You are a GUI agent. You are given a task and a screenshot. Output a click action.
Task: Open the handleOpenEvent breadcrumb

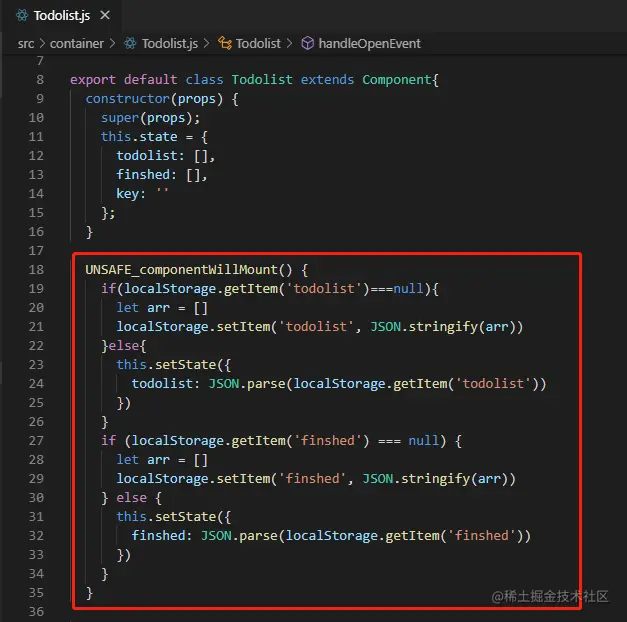coord(369,43)
